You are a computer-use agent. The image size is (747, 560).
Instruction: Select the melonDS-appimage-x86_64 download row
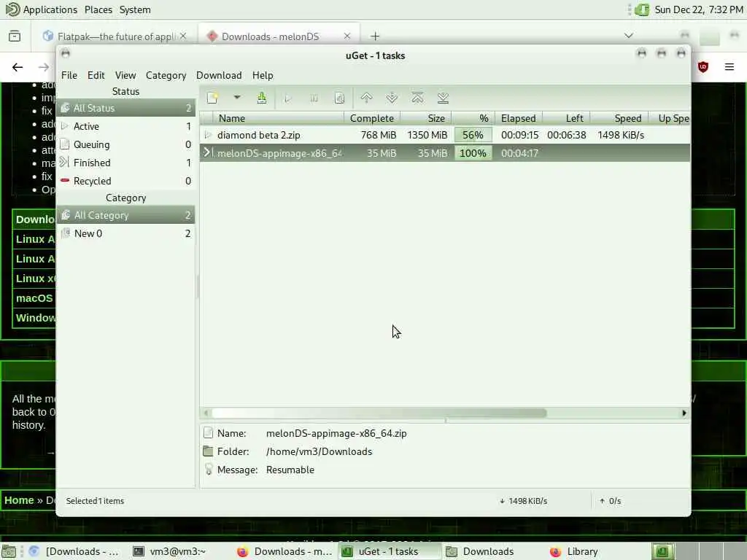(445, 153)
